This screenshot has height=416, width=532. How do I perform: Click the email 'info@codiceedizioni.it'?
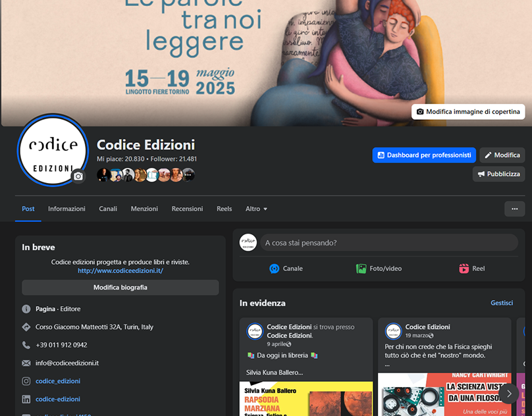coord(67,363)
